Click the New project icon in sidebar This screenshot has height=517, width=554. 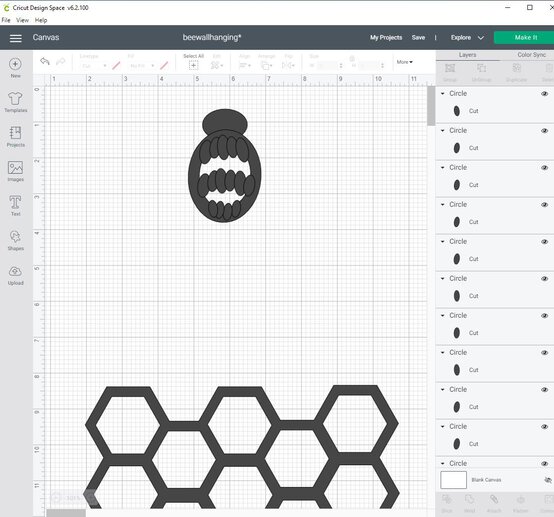pos(15,64)
